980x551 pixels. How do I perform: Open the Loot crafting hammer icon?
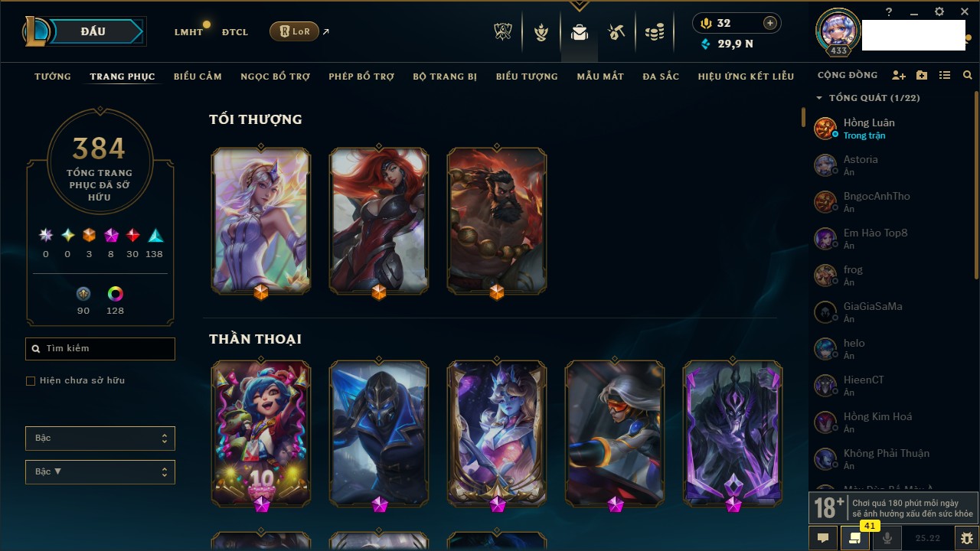[x=616, y=32]
